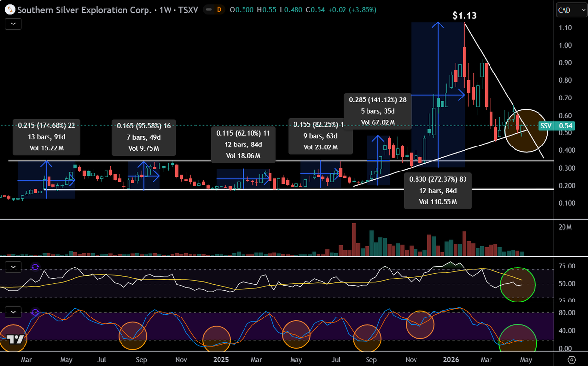Toggle the pill switch beside the D badge
This screenshot has height=366, width=588.
coord(210,9)
